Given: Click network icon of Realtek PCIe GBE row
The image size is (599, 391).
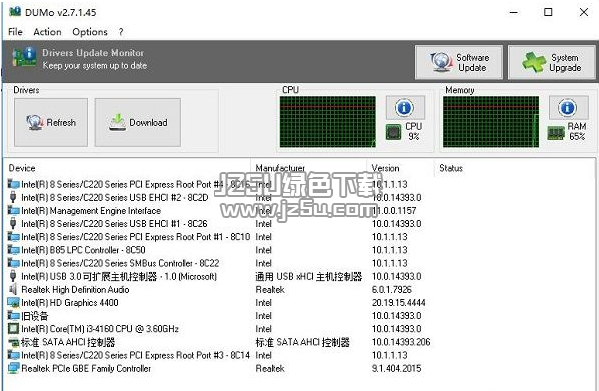Looking at the screenshot, I should point(13,368).
